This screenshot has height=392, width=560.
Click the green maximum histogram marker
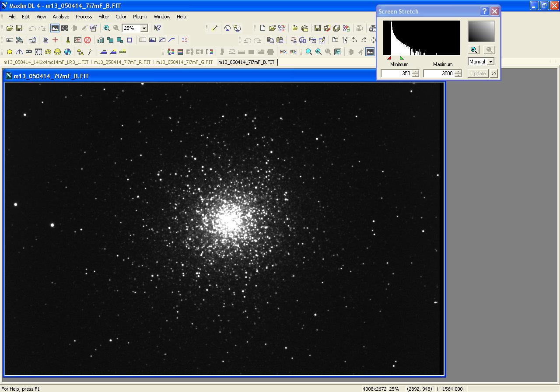click(x=402, y=58)
